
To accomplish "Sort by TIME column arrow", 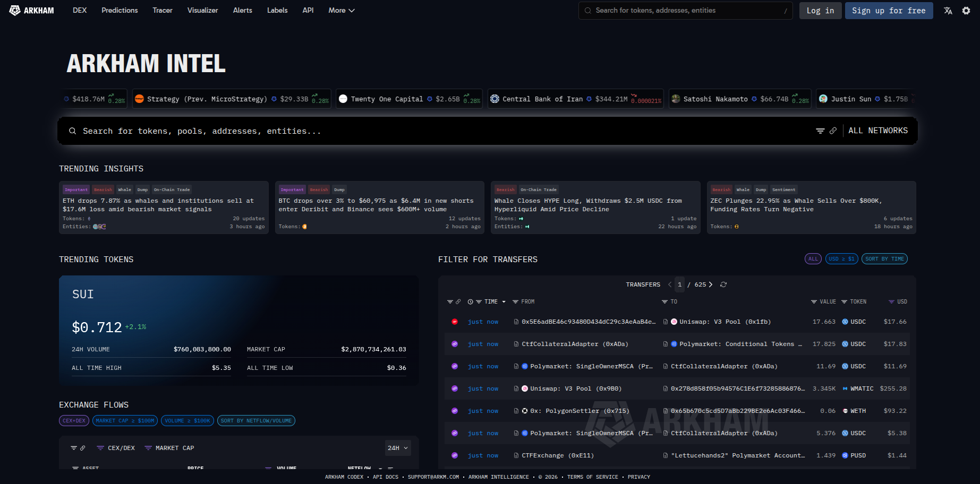I will point(504,301).
